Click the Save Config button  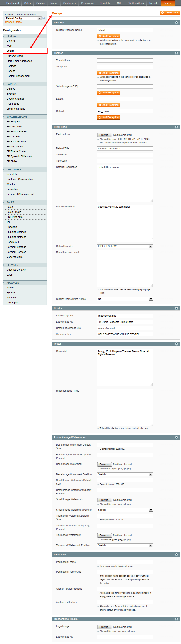pyautogui.click(x=170, y=12)
